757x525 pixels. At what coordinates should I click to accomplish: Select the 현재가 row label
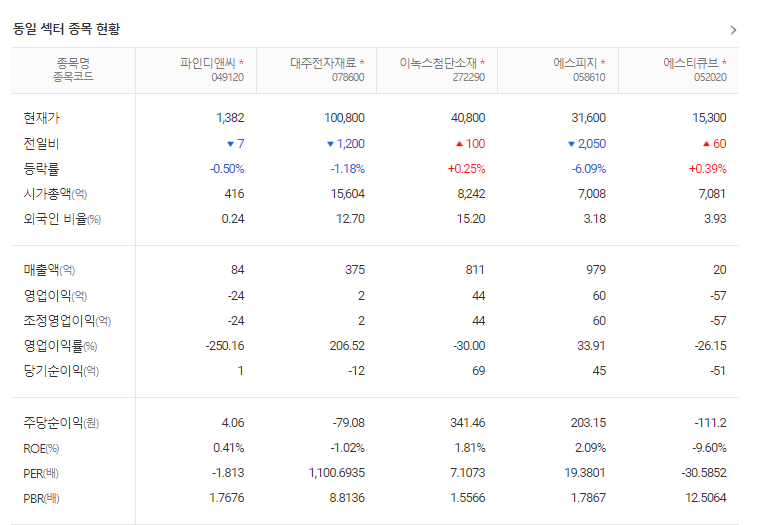[42, 118]
